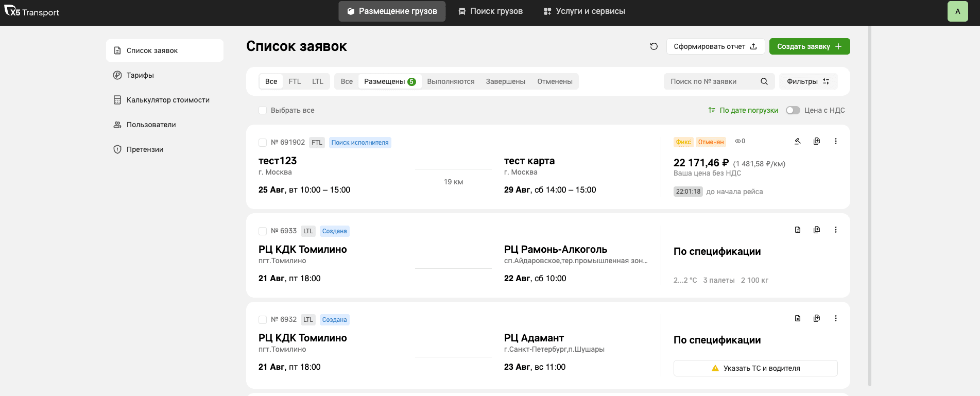Click the plus icon in "Создать заявку"
Image resolution: width=980 pixels, height=396 pixels.
click(x=838, y=46)
